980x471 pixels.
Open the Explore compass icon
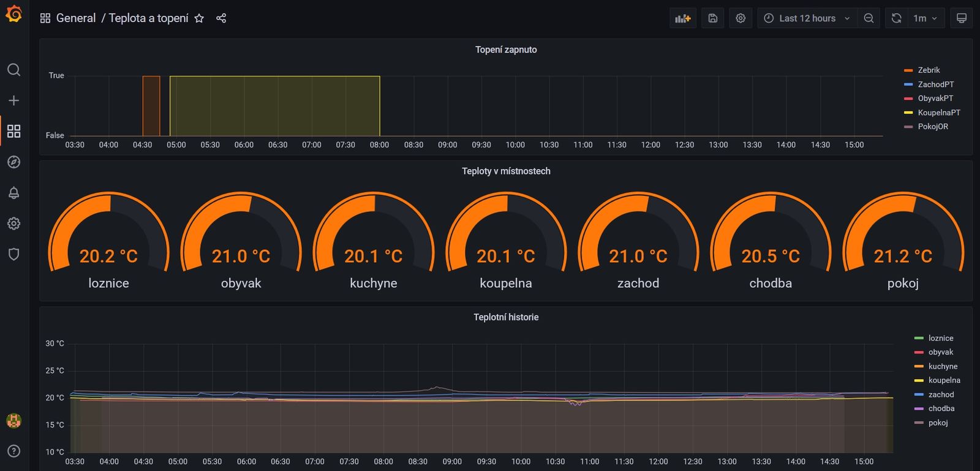(x=13, y=162)
